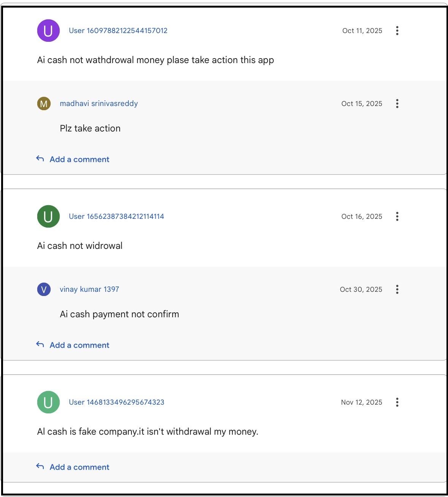Visit vinay kumar 1397's profile
This screenshot has height=497, width=448.
click(89, 290)
